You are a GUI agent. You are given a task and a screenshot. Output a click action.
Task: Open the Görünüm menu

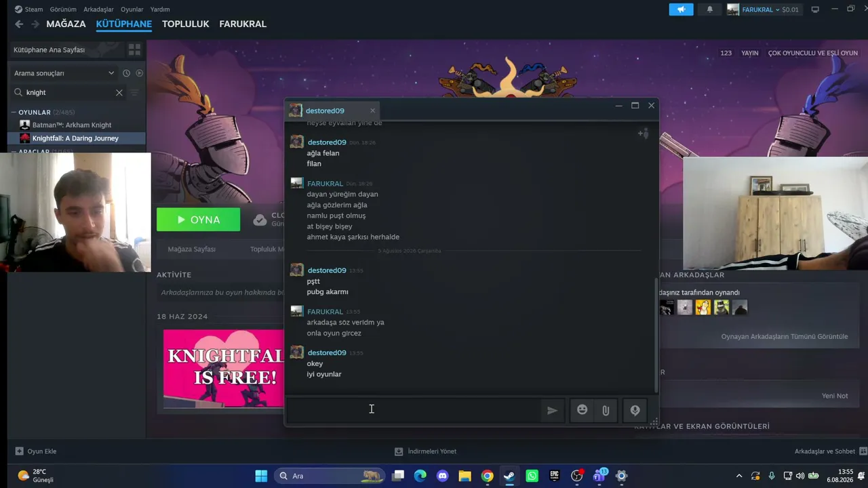pyautogui.click(x=63, y=9)
